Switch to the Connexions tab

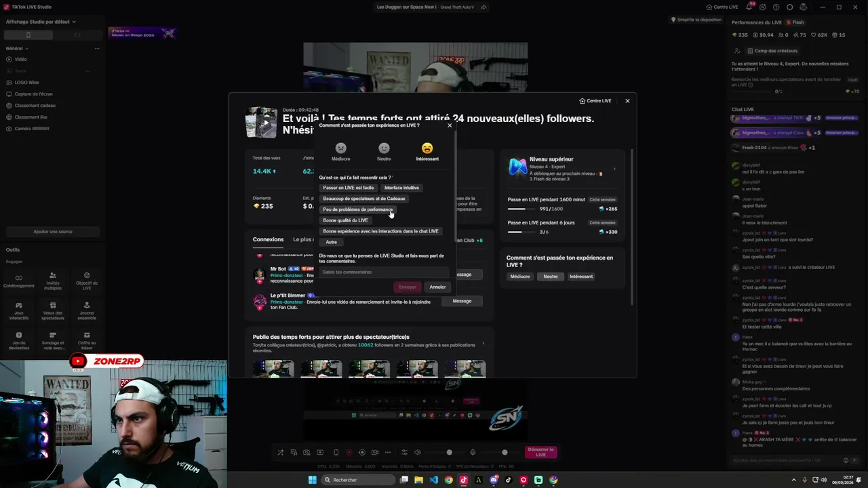coord(268,239)
